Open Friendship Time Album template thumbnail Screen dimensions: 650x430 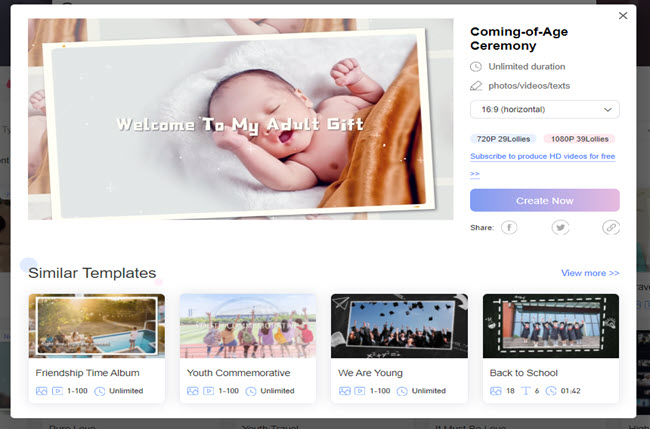(x=96, y=326)
